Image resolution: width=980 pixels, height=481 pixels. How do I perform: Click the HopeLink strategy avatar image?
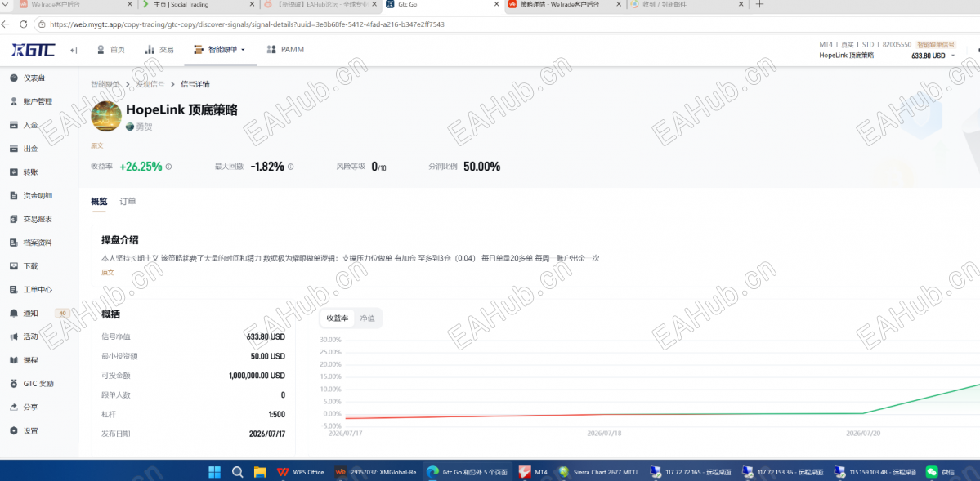[106, 116]
